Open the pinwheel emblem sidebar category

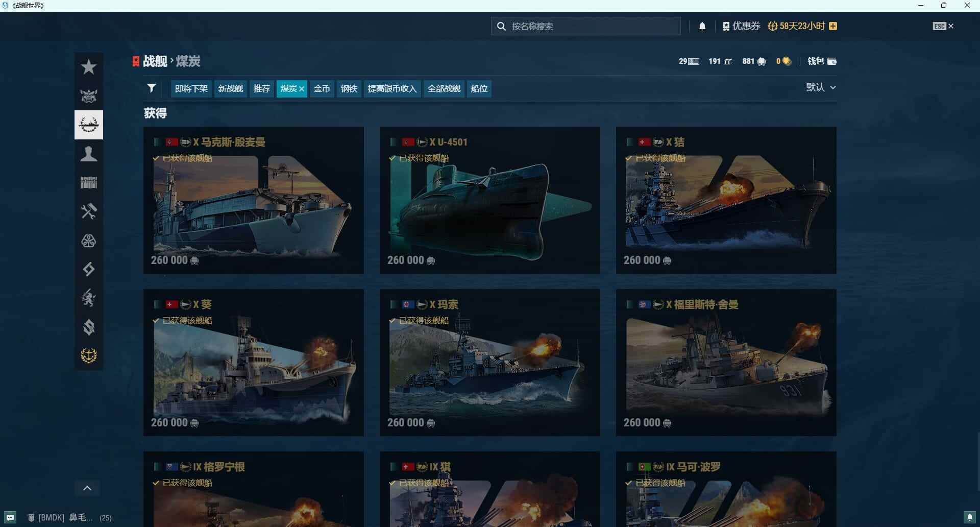click(89, 241)
